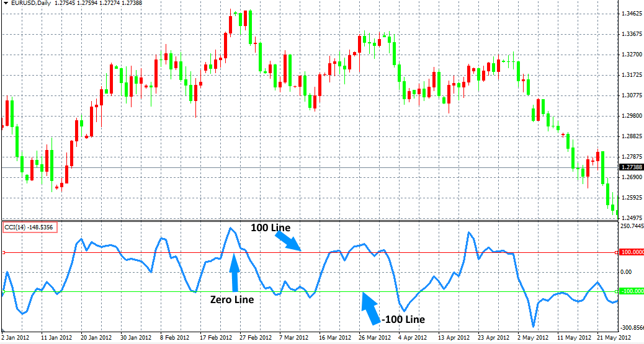Click the blue arrow beside -100 Line text
644x344 pixels.
pyautogui.click(x=370, y=308)
